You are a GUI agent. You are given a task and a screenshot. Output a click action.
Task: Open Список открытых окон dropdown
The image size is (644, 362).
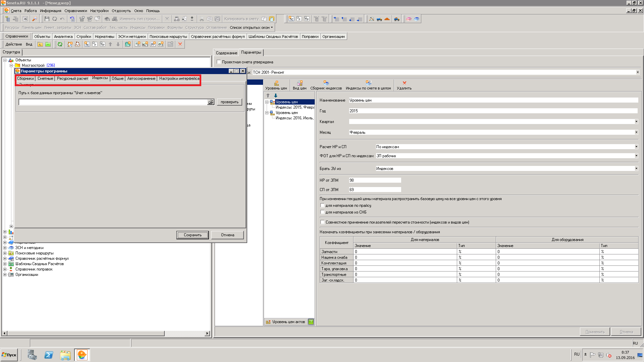(251, 27)
